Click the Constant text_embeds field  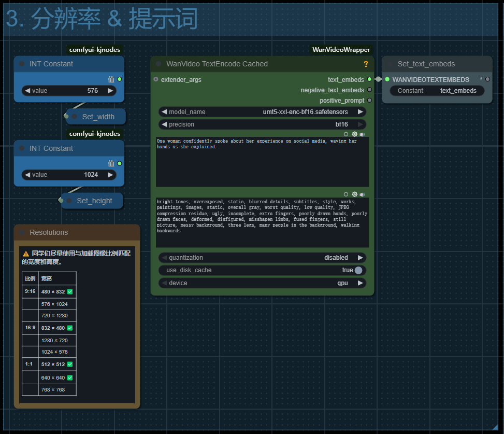click(x=437, y=91)
